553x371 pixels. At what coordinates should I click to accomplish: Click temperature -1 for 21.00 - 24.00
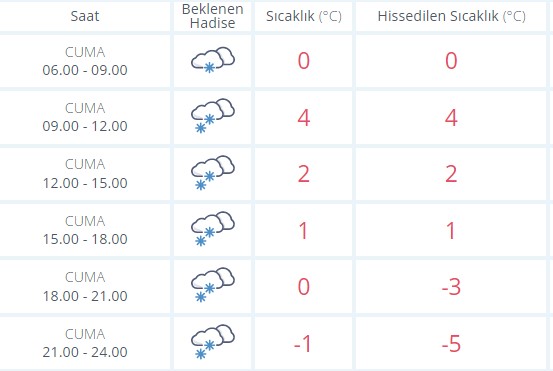click(x=303, y=343)
